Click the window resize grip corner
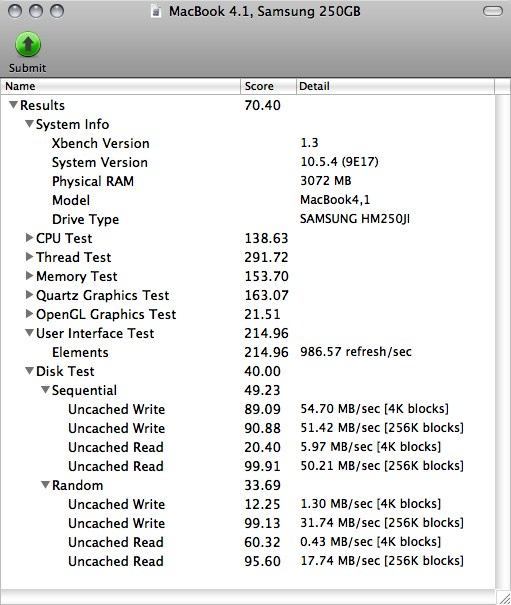The height and width of the screenshot is (605, 511). coord(503,597)
